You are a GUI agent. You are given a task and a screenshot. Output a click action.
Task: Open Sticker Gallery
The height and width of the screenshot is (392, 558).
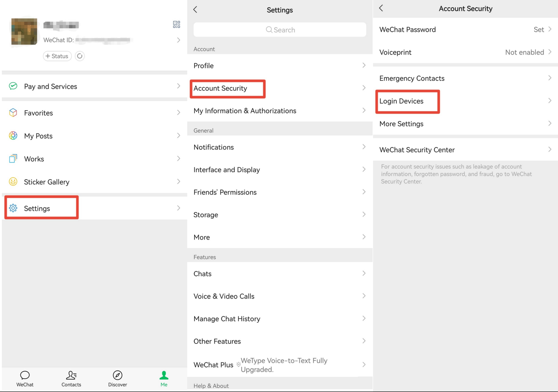tap(95, 182)
